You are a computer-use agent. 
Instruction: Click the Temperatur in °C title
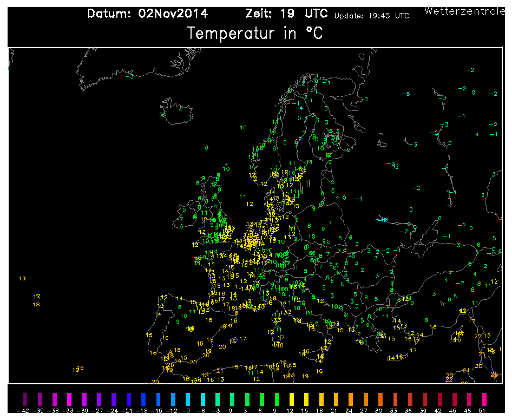tap(255, 34)
